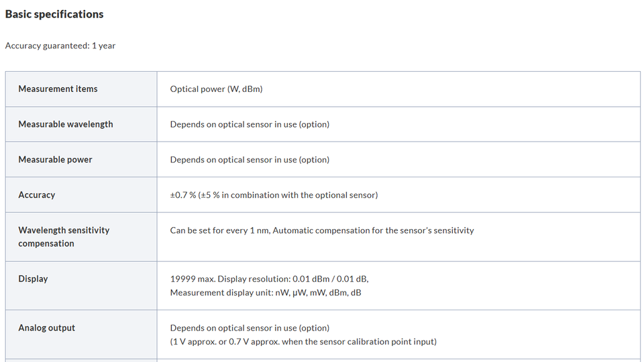This screenshot has height=362, width=644.
Task: Select the Accuracy guaranteed: 1 year text
Action: coord(60,46)
